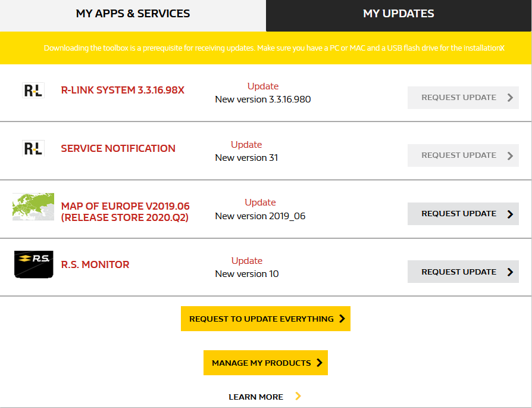The height and width of the screenshot is (408, 532).
Task: Open Map of Europe V2019.06 title
Action: [125, 211]
